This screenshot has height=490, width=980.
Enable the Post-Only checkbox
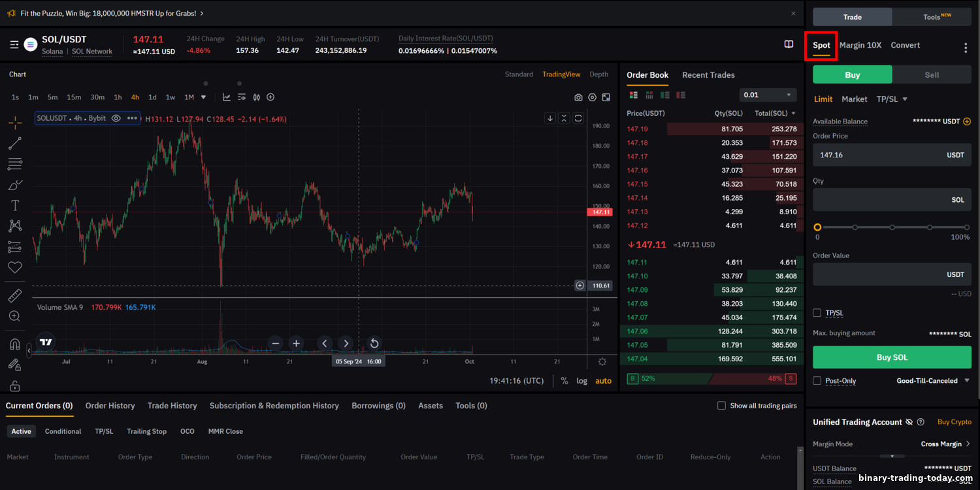817,380
